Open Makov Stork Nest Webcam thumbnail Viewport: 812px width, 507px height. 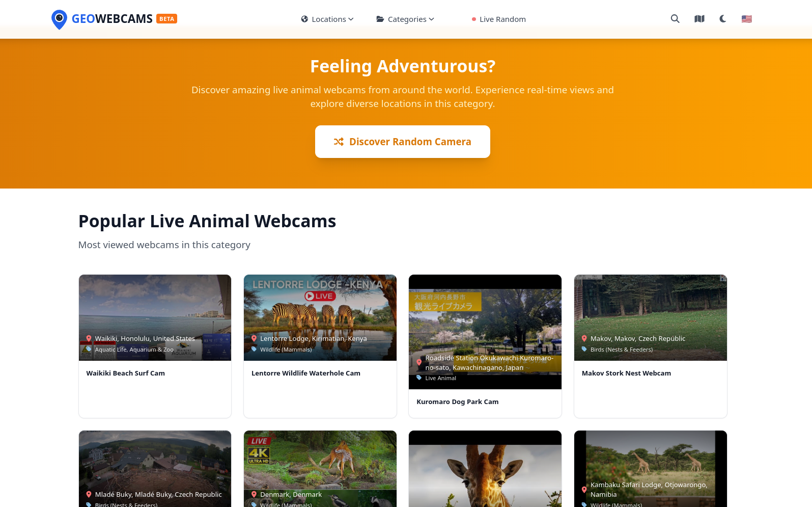pos(651,317)
